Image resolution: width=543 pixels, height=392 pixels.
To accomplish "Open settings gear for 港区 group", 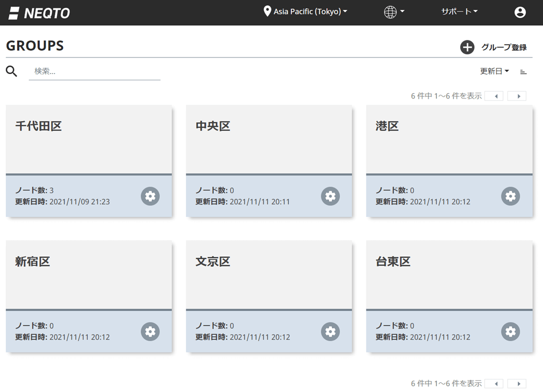I will click(x=510, y=196).
